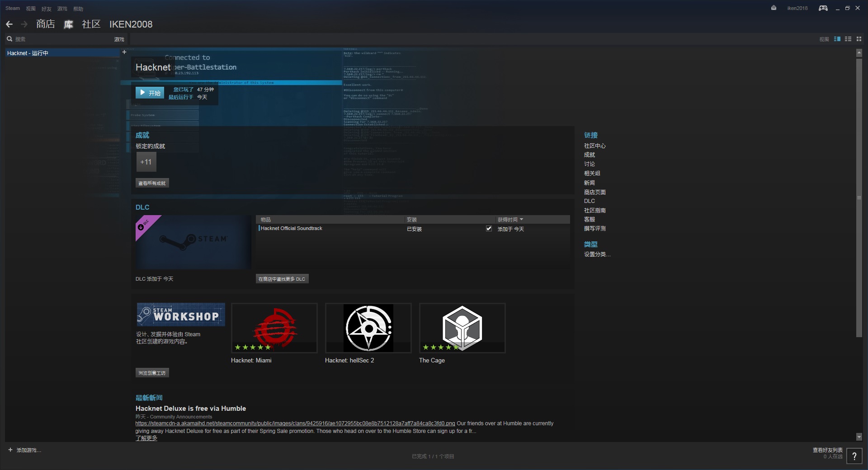Screen dimensions: 868x470
Task: Open 相关组 link
Action: click(592, 173)
